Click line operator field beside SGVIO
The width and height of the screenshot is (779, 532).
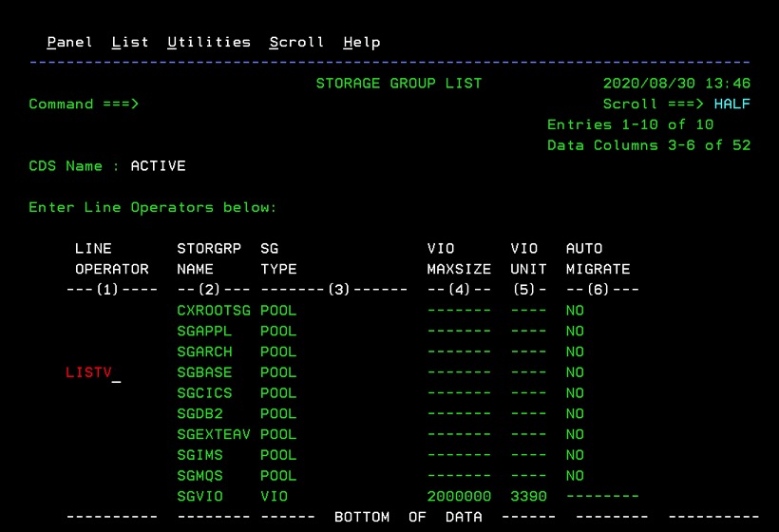[x=112, y=496]
